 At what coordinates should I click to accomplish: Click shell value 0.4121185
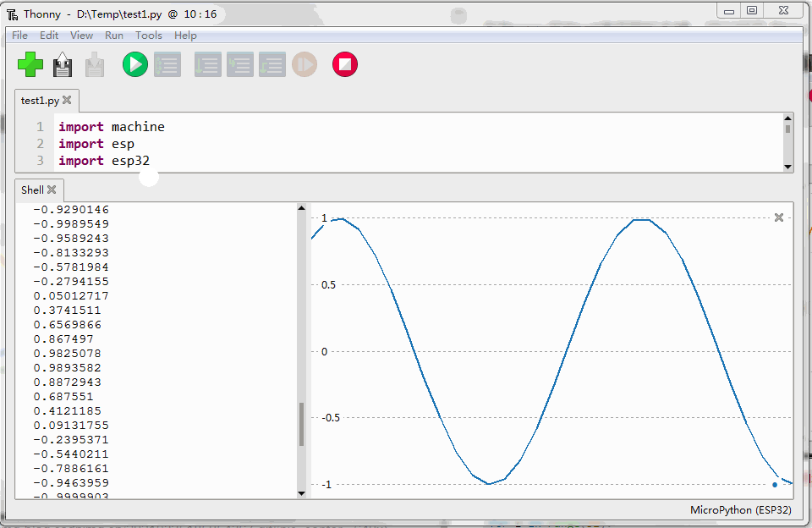[68, 411]
